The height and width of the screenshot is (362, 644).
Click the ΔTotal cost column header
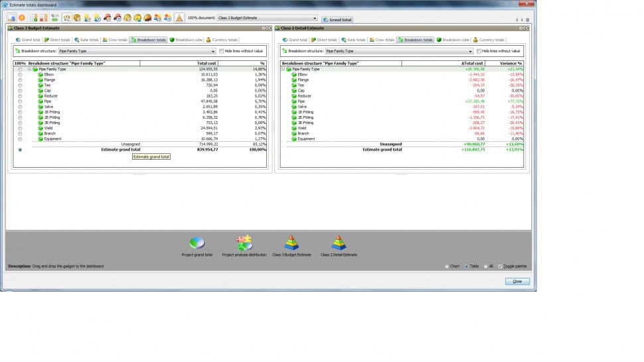(443, 64)
